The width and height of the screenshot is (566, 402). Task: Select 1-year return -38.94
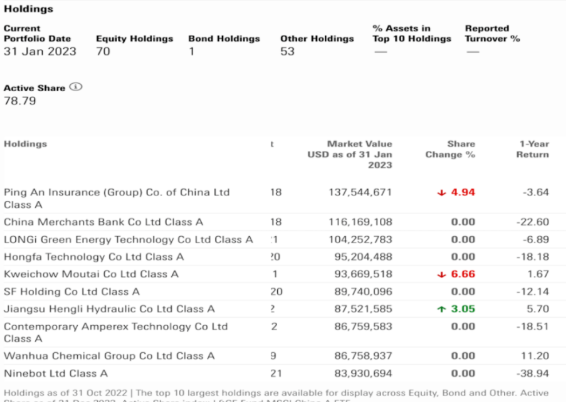point(533,373)
